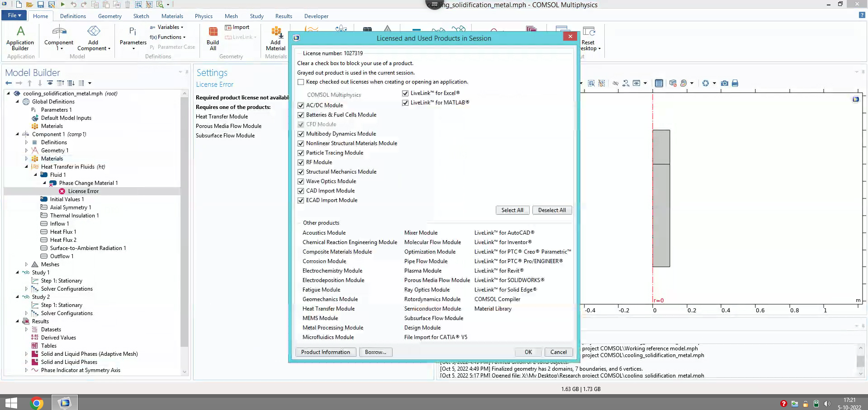Switch to the Geometry ribbon tab
The image size is (868, 410).
coord(109,16)
